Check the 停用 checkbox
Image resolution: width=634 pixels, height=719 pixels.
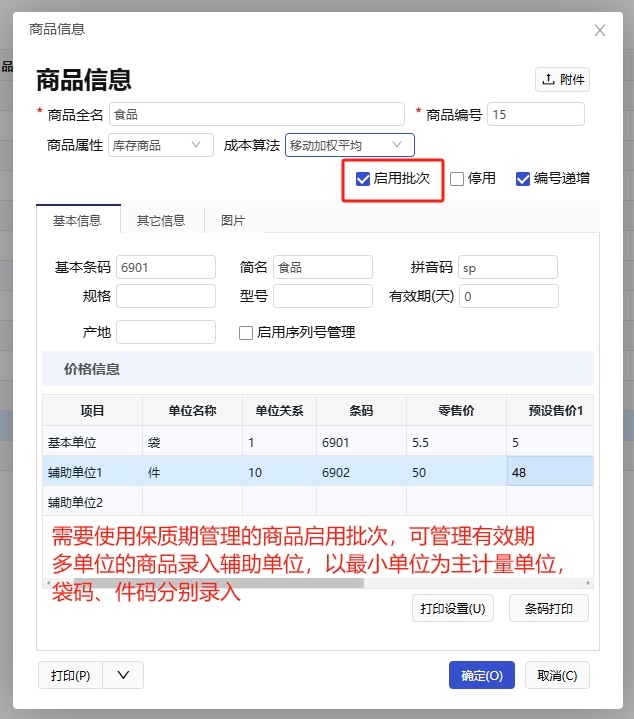tap(457, 179)
